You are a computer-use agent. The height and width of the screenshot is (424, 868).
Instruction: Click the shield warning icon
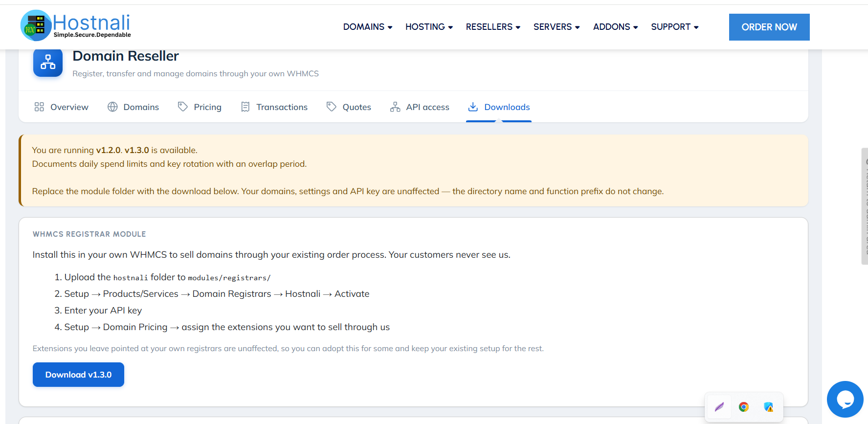[x=768, y=407]
